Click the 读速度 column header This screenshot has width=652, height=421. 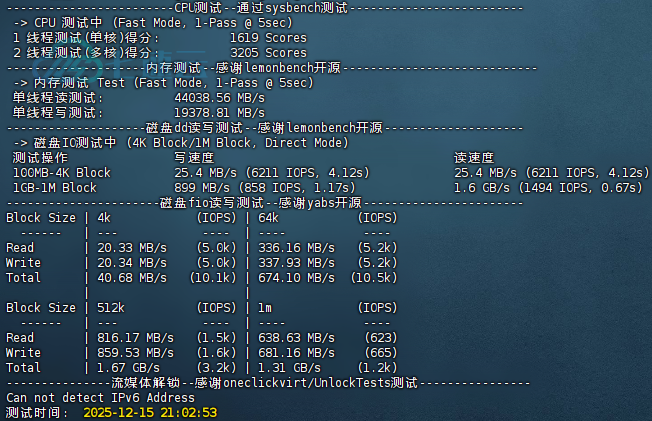474,157
